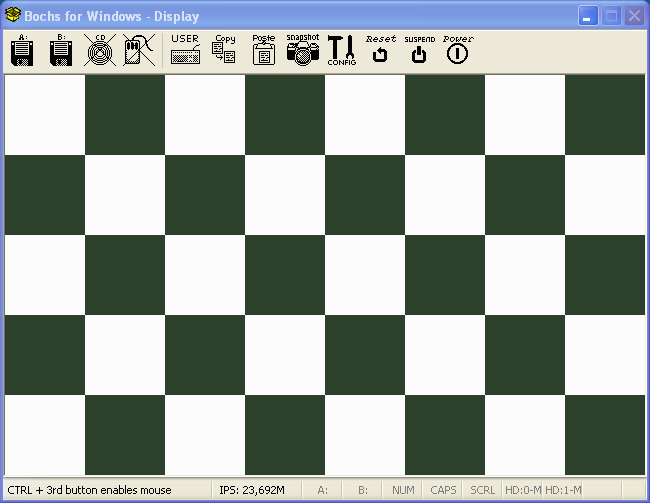Click the Copy toolbar icon
Image resolution: width=650 pixels, height=503 pixels.
tap(224, 50)
